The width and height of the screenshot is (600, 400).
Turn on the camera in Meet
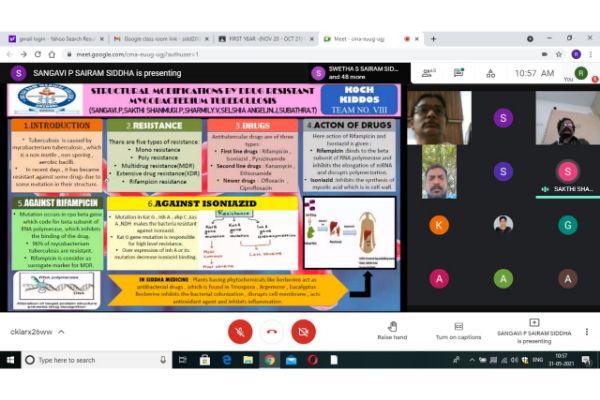pyautogui.click(x=303, y=331)
